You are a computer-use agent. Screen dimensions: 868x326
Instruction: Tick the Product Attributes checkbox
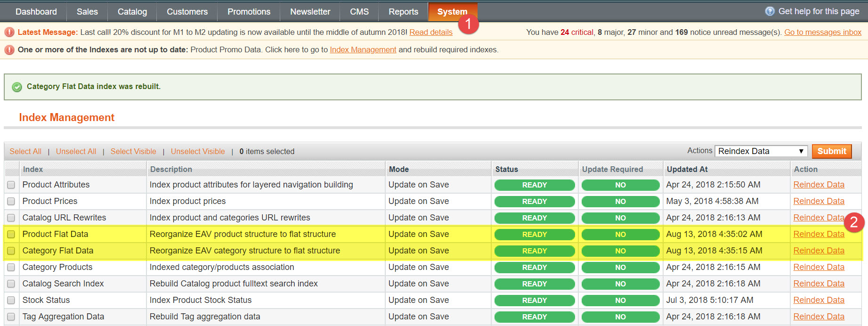11,185
